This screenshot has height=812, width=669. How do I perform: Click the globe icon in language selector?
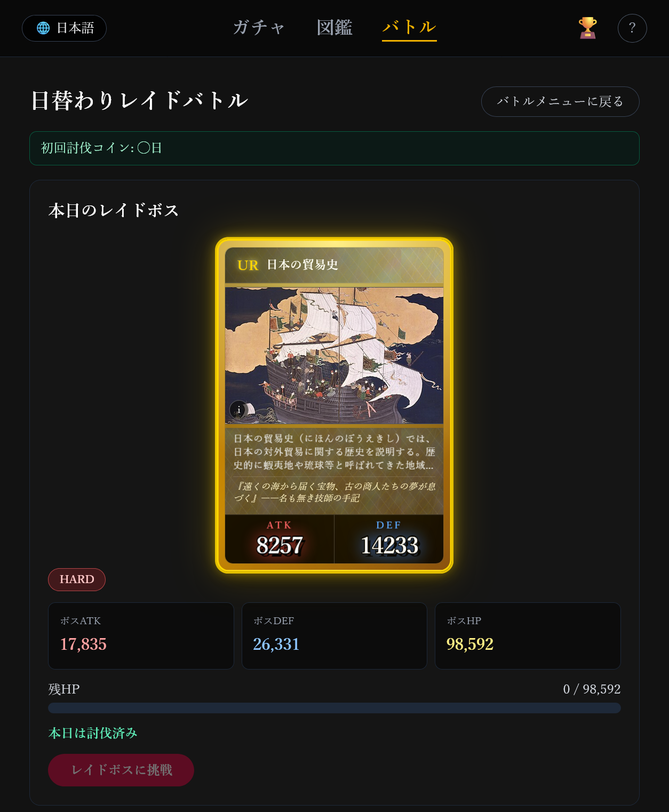[43, 28]
